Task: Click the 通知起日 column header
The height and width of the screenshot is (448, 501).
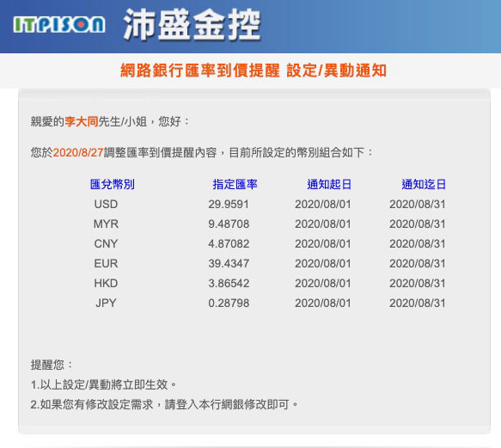Action: 329,184
